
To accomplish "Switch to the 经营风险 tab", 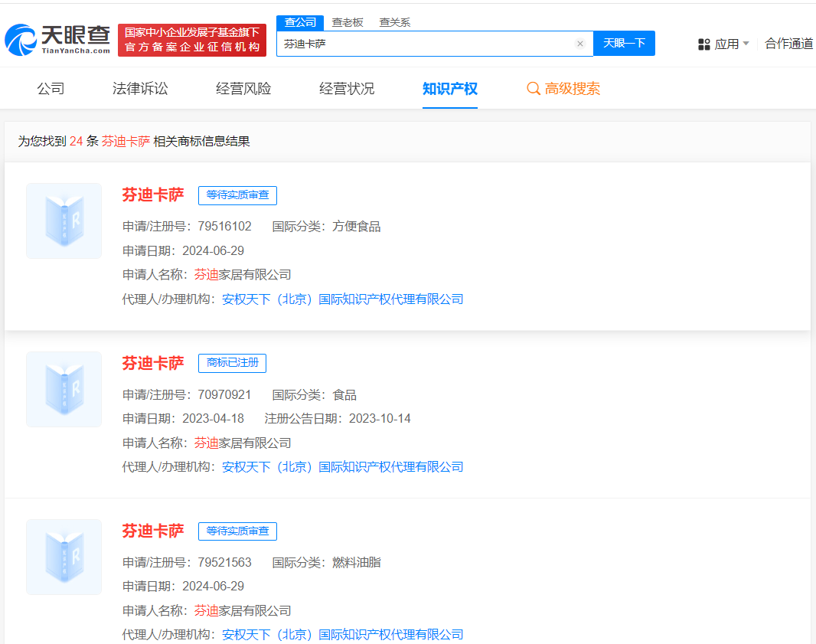I will click(x=243, y=89).
